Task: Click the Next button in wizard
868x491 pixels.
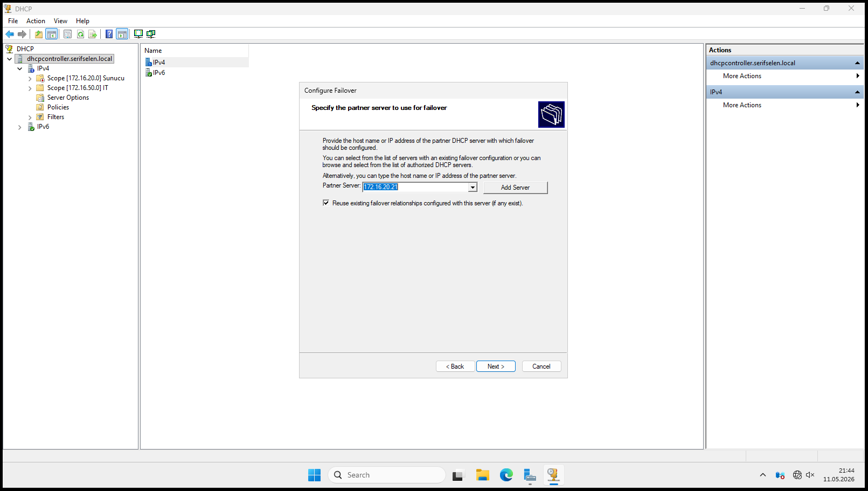Action: (496, 366)
